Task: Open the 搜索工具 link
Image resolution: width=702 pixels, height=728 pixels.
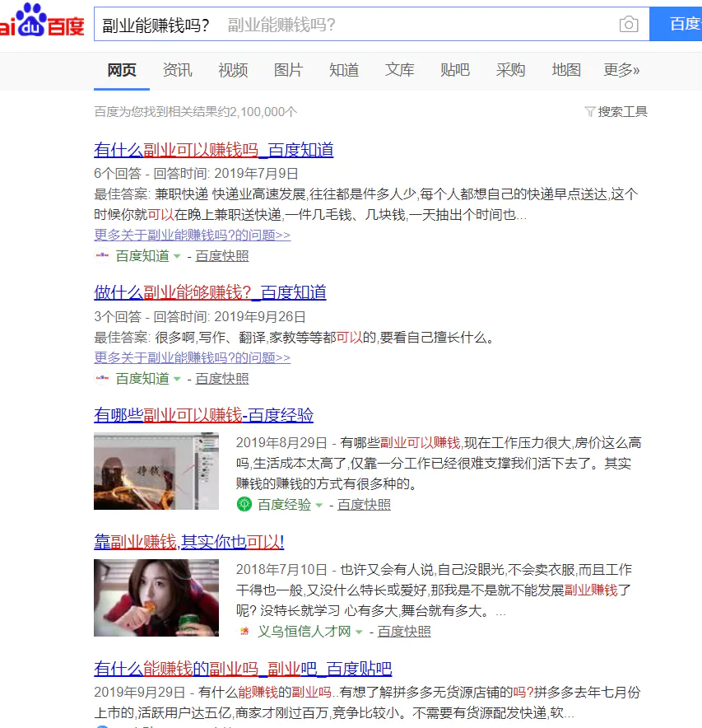Action: pos(622,111)
